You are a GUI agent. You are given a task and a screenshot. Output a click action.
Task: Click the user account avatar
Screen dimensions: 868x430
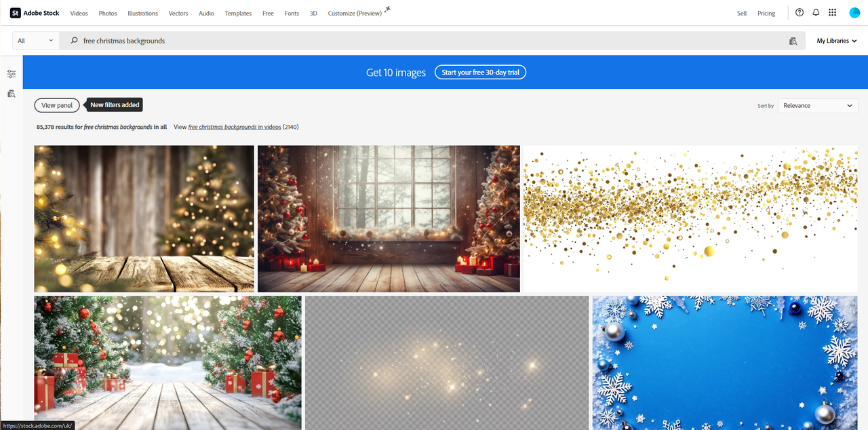(854, 12)
